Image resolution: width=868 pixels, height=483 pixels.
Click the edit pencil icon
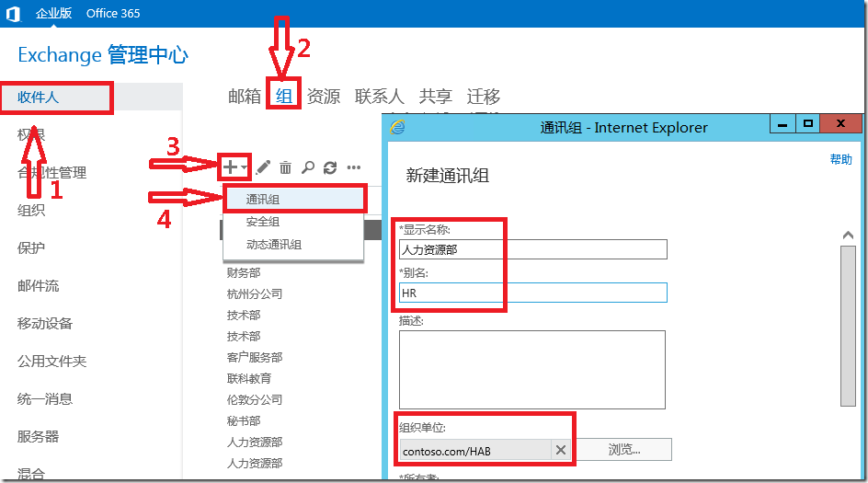click(264, 167)
